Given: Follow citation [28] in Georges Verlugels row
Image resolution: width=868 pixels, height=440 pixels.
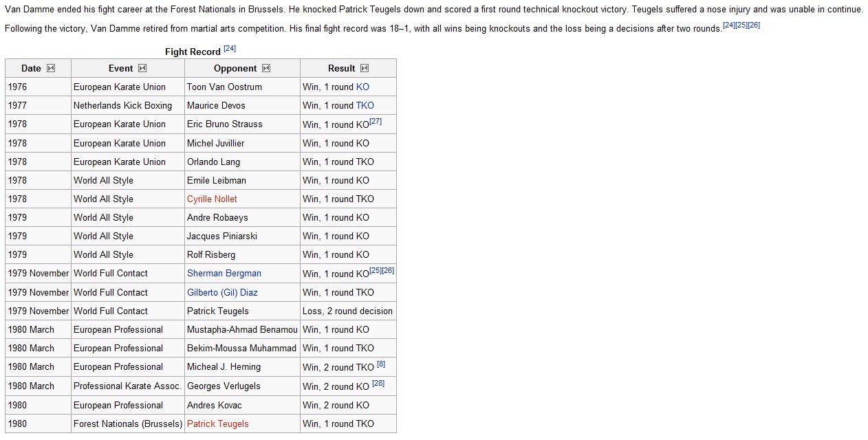Looking at the screenshot, I should click(378, 383).
